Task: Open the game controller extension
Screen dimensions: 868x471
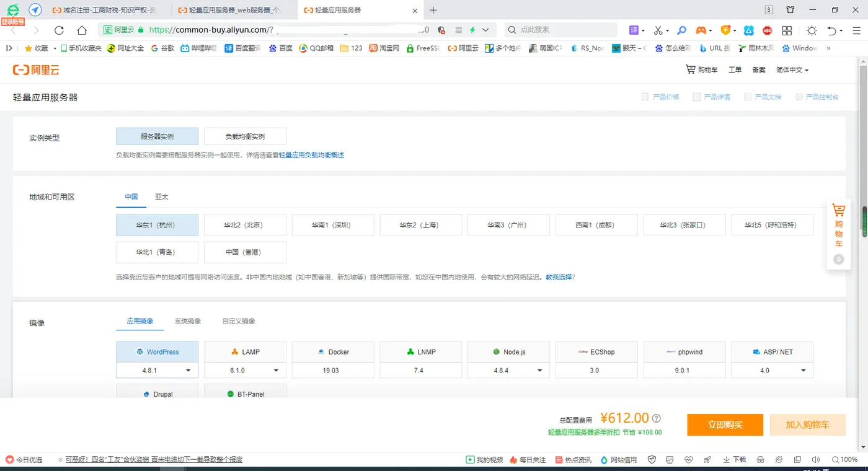Action: click(701, 30)
